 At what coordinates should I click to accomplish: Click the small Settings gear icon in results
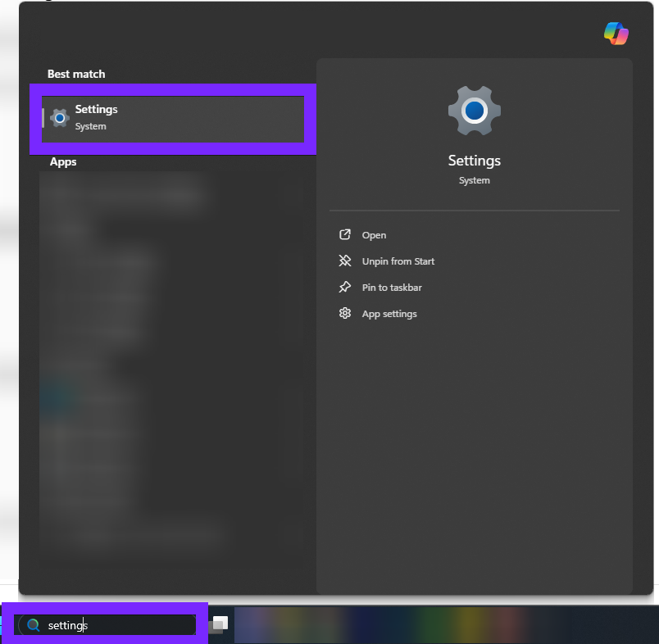pos(60,118)
